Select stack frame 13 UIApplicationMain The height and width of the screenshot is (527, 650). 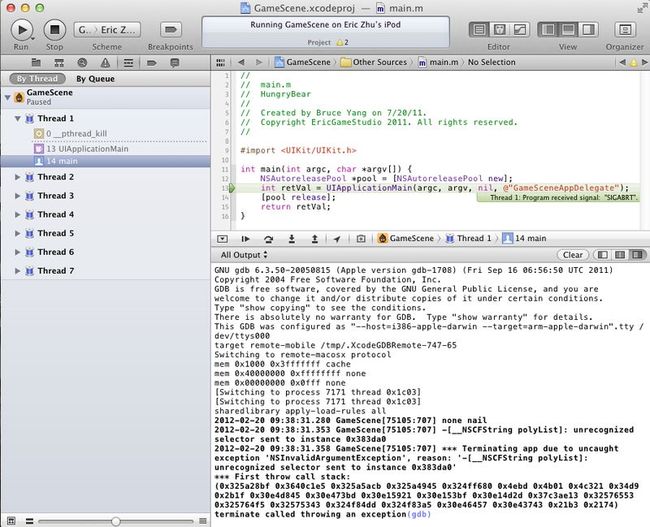[x=105, y=148]
